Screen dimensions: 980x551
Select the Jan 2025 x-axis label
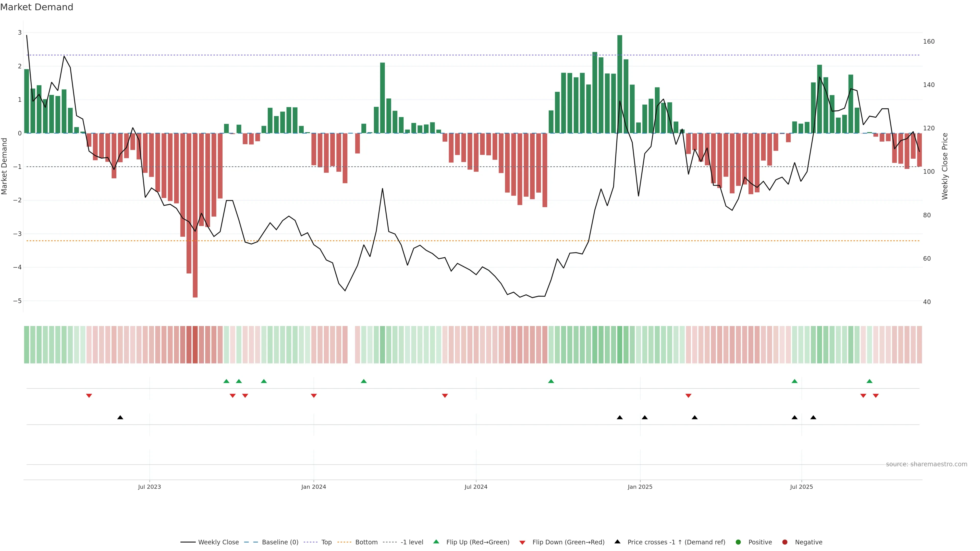point(640,487)
